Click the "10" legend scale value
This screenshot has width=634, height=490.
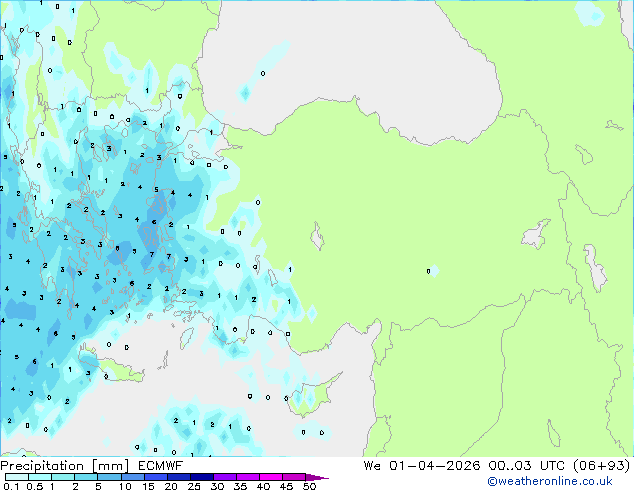[125, 486]
